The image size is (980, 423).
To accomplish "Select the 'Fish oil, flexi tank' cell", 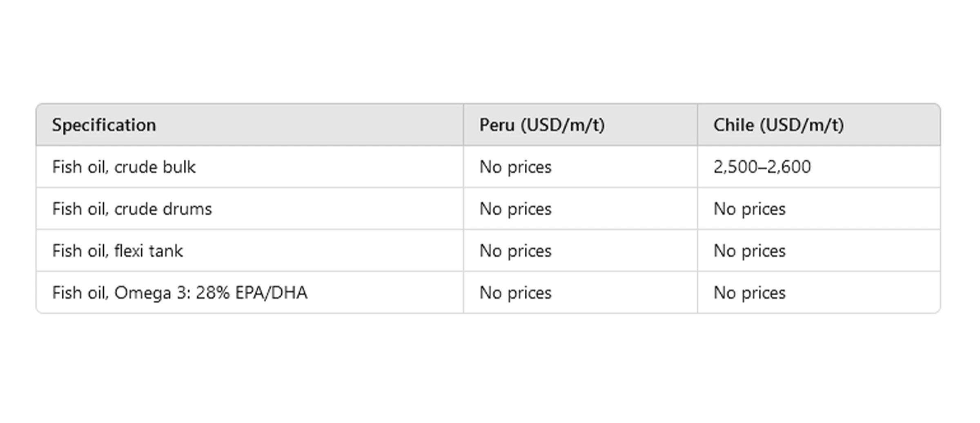I will pyautogui.click(x=118, y=251).
